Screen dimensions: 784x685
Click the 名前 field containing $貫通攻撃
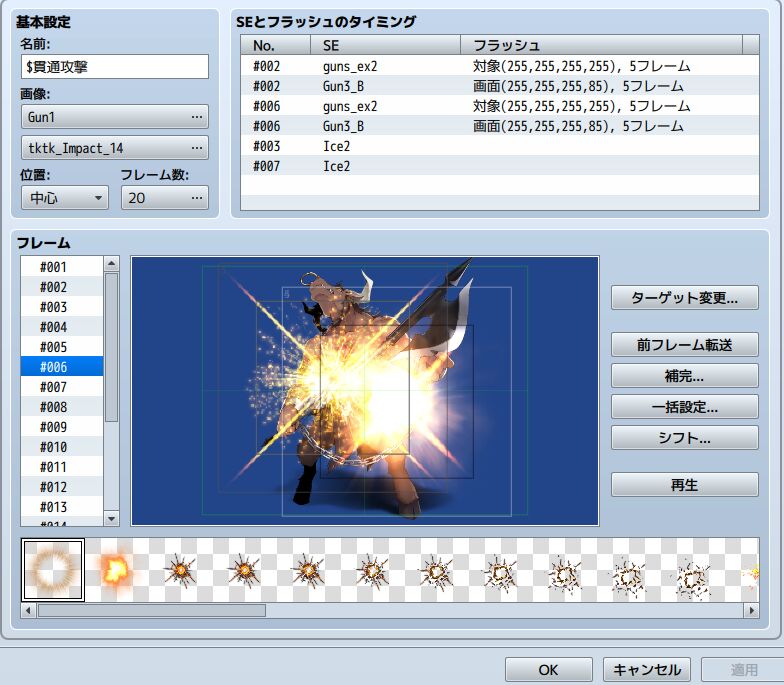[115, 66]
